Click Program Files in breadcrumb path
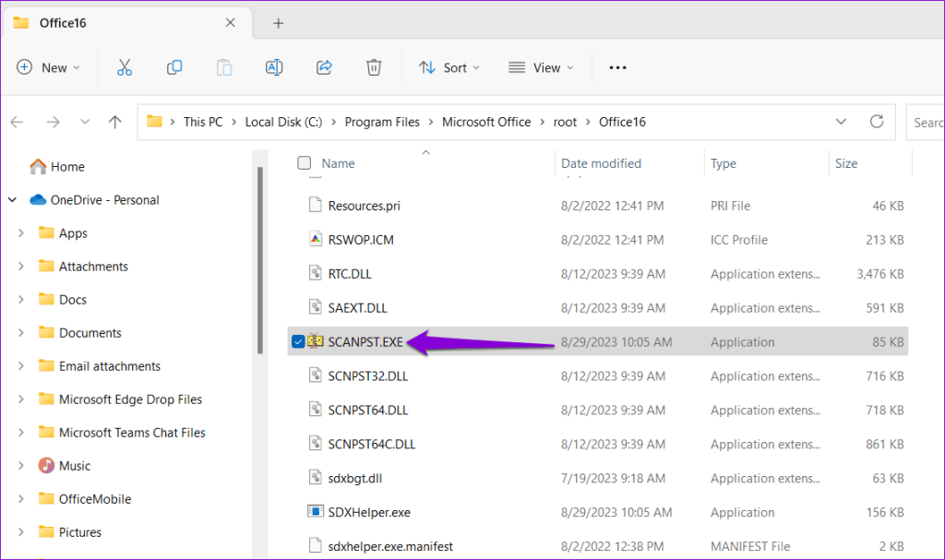Image resolution: width=945 pixels, height=560 pixels. tap(382, 122)
